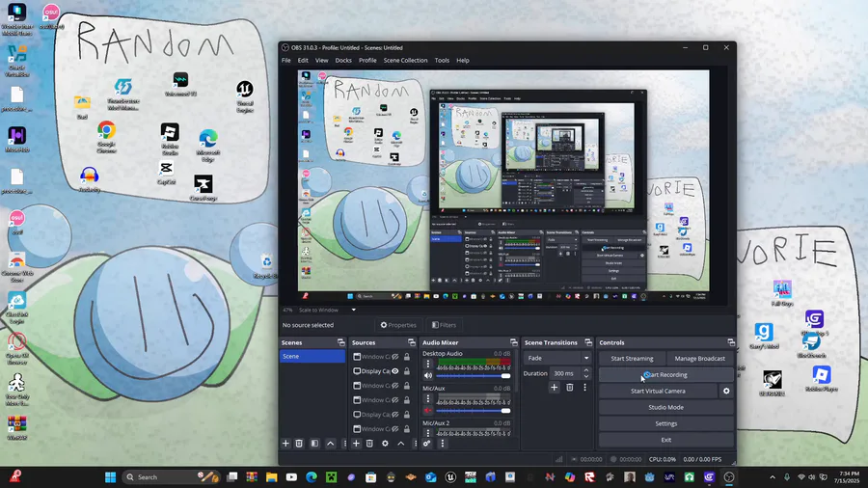Click the Exit button in Controls
This screenshot has height=488, width=868.
[x=665, y=440]
